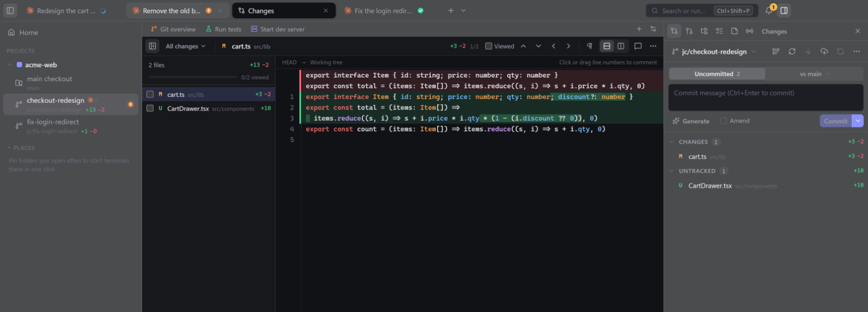Viewport: 868px width, 312px height.
Task: Open the 'main checkout' workspace
Action: 71,82
